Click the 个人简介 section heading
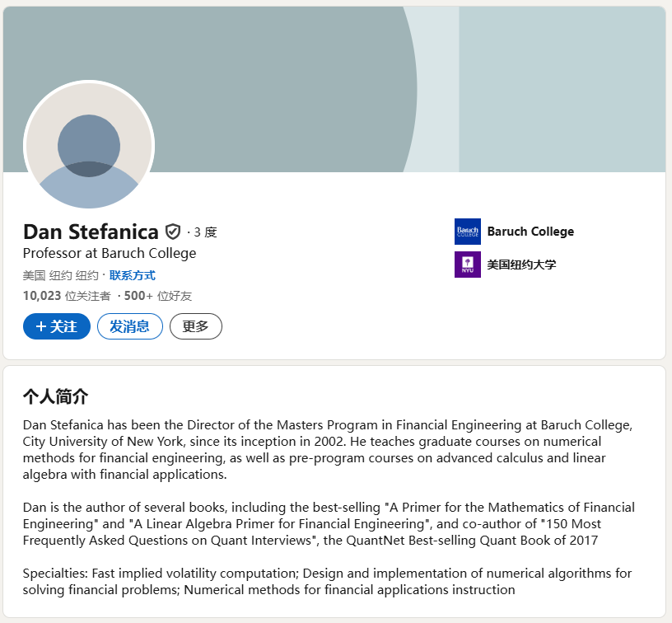Screen dimensions: 672x623 pyautogui.click(x=55, y=396)
